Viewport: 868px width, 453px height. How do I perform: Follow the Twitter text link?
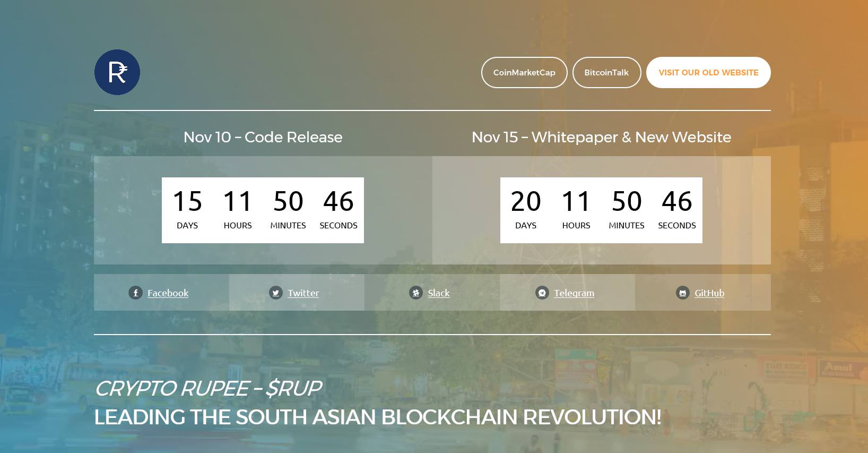303,293
